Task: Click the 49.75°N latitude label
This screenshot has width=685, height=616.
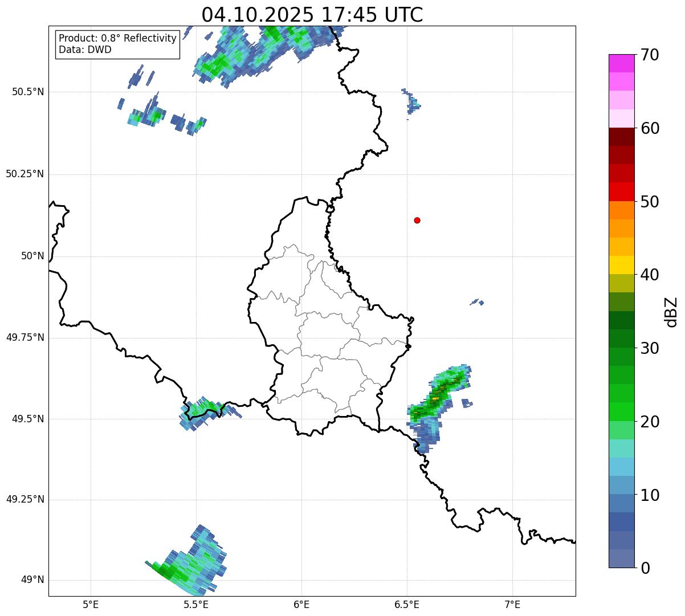Action: [x=25, y=337]
